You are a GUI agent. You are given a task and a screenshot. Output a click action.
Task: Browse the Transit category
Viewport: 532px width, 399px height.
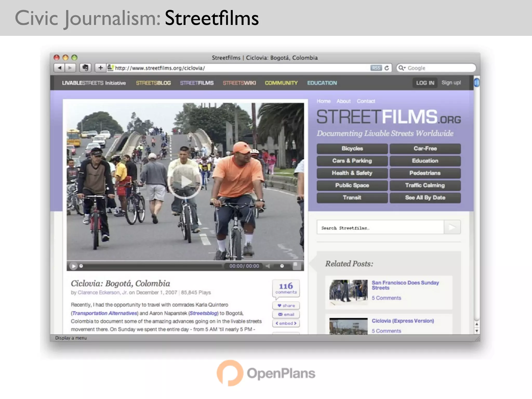pyautogui.click(x=352, y=198)
